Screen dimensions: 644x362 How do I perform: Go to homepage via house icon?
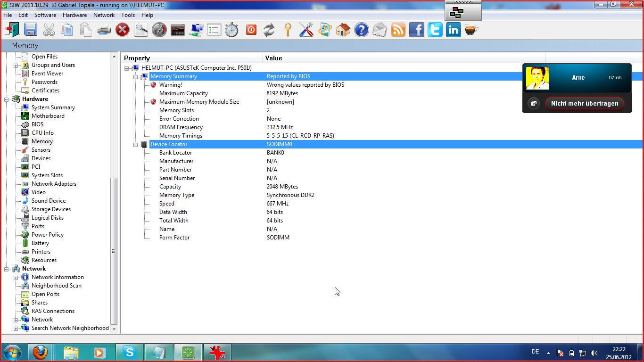pos(343,30)
